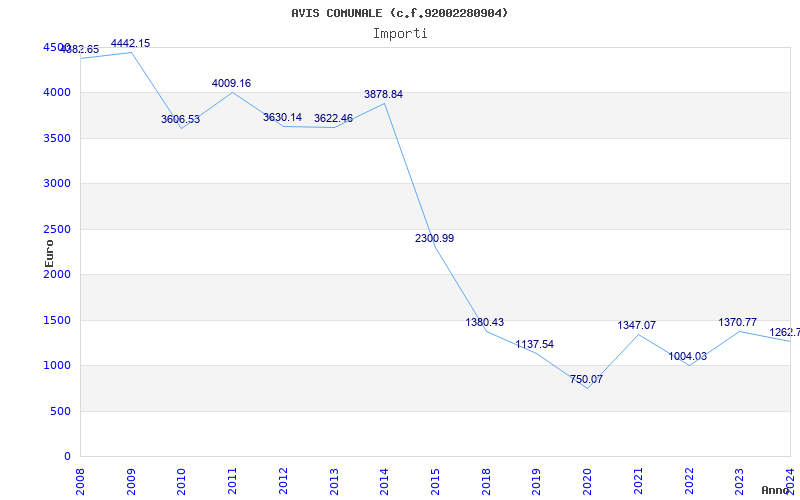This screenshot has width=800, height=500.
Task: Click the x-axis year 2014
Action: click(x=385, y=481)
